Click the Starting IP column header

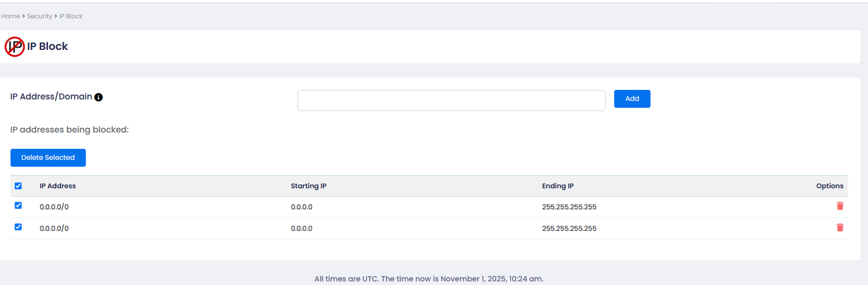click(308, 186)
